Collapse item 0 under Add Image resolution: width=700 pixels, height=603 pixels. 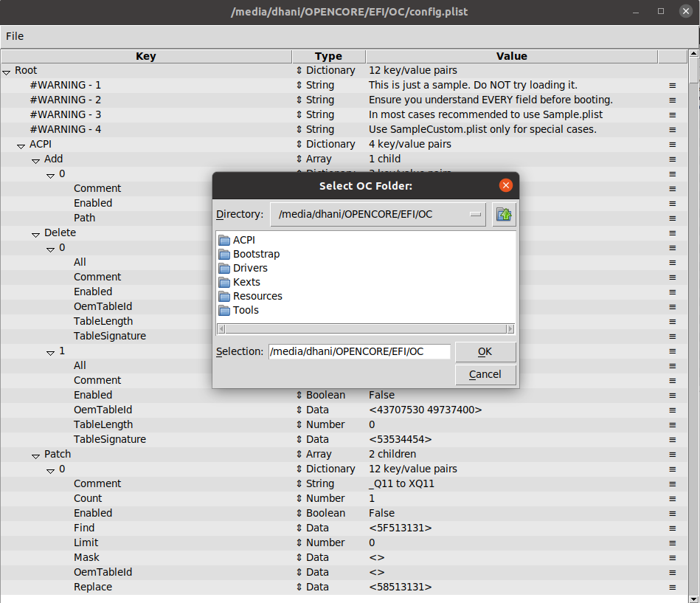click(50, 175)
